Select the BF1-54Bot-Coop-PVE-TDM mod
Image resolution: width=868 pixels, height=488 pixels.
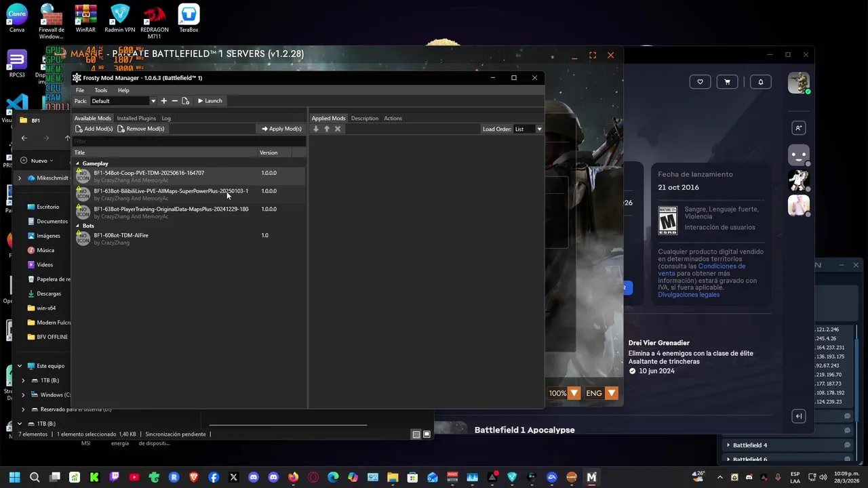(x=189, y=176)
